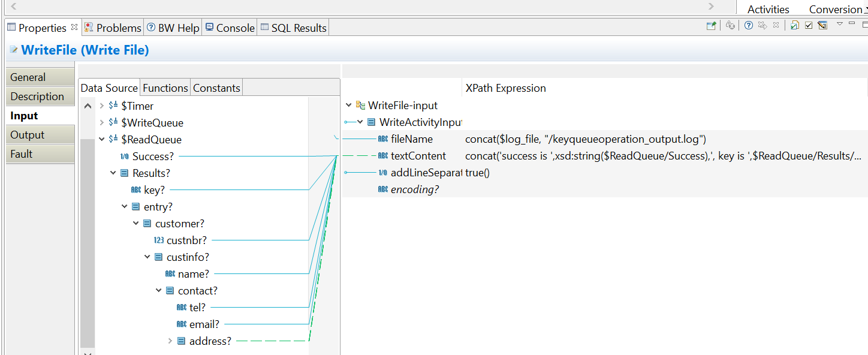Viewport: 868px width, 355px height.
Task: Click the pencil edit mapping toolbar icon
Action: pyautogui.click(x=822, y=26)
